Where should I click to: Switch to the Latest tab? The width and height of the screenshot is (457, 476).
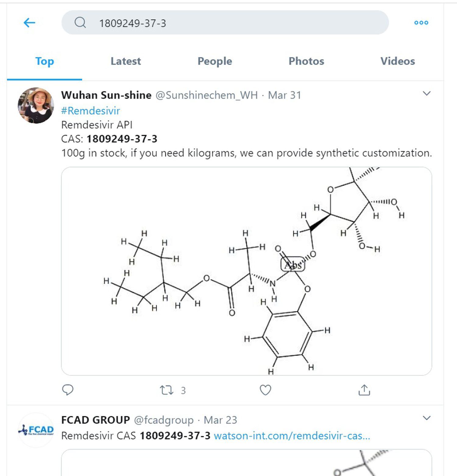point(126,61)
